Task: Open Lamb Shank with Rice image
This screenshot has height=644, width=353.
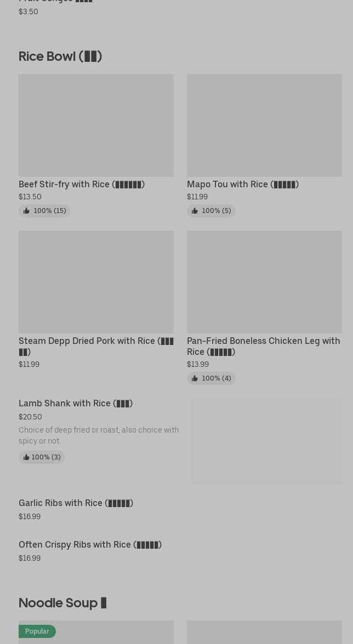Action: (266, 441)
